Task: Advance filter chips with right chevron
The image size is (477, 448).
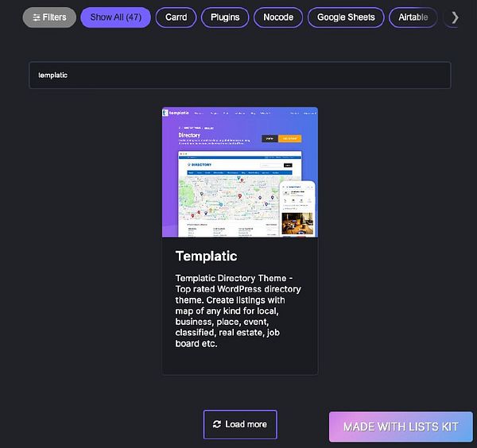Action: [x=455, y=17]
